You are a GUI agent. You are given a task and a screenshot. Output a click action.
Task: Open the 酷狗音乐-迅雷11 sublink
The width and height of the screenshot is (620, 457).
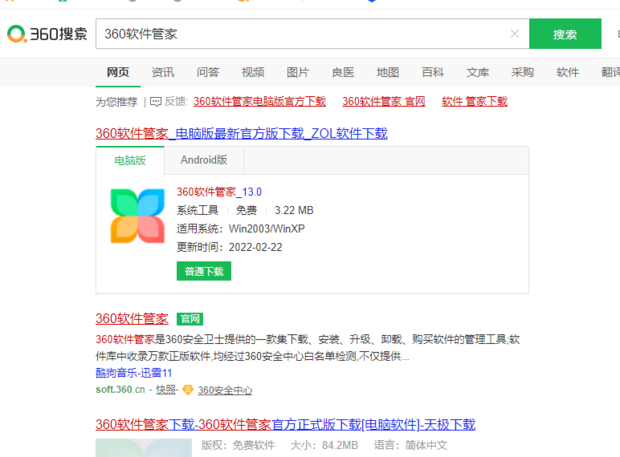point(134,373)
